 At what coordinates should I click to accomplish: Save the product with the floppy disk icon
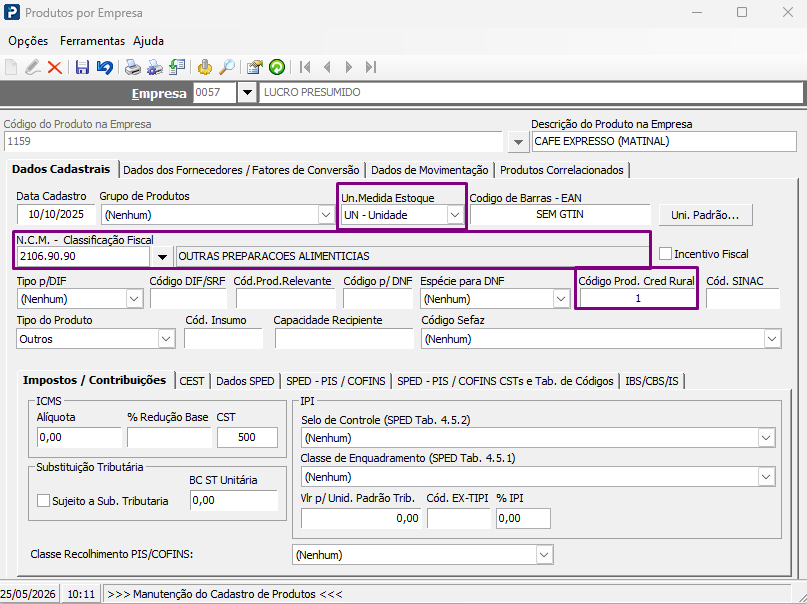[x=82, y=67]
